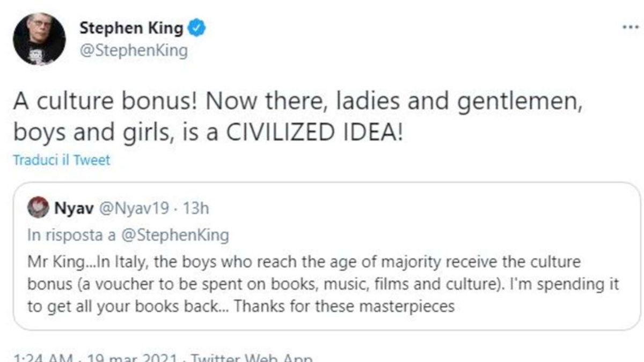The width and height of the screenshot is (644, 362).
Task: Click Nyav's small round avatar
Action: pos(39,209)
